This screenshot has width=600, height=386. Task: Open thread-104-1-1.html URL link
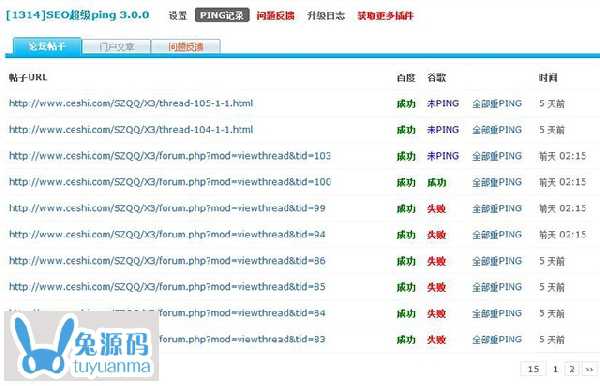point(131,130)
